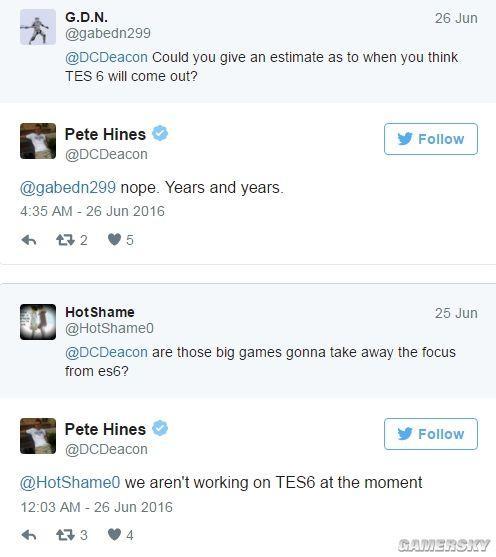
Task: Reply to the "aren't working on TES6" tweet
Action: 29,535
